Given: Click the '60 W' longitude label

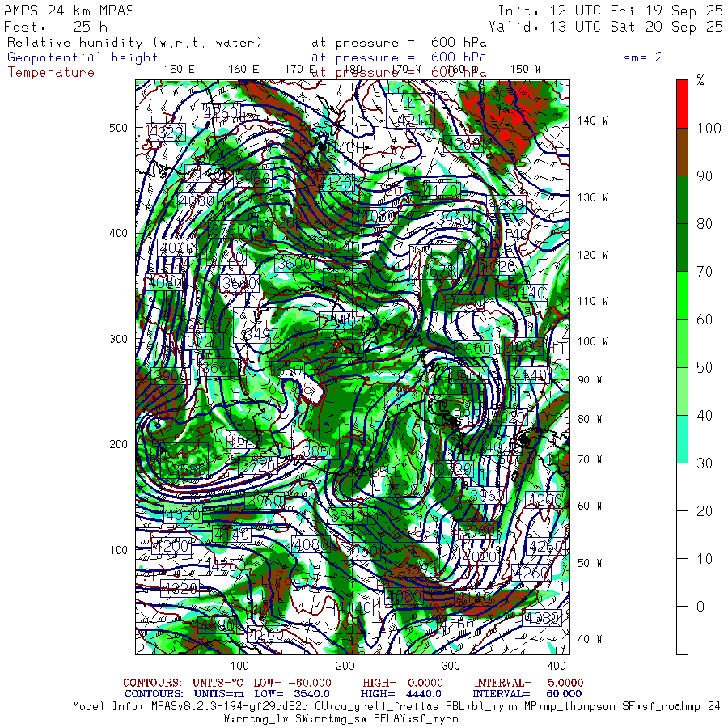Looking at the screenshot, I should click(590, 506).
